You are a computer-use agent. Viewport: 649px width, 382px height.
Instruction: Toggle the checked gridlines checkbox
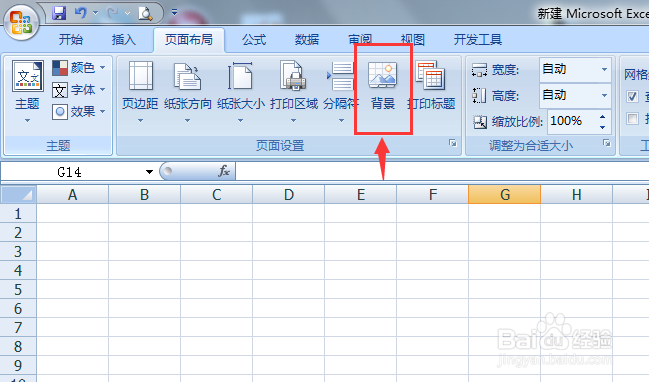632,96
